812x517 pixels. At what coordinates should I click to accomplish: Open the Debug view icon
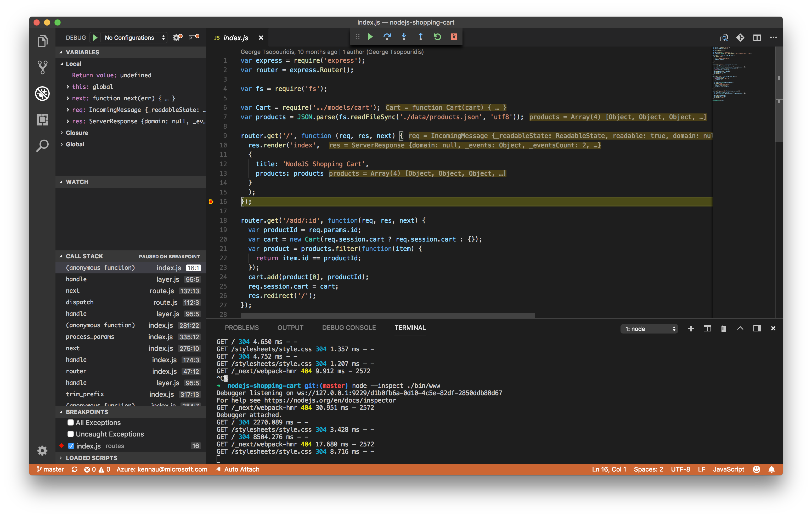point(42,93)
